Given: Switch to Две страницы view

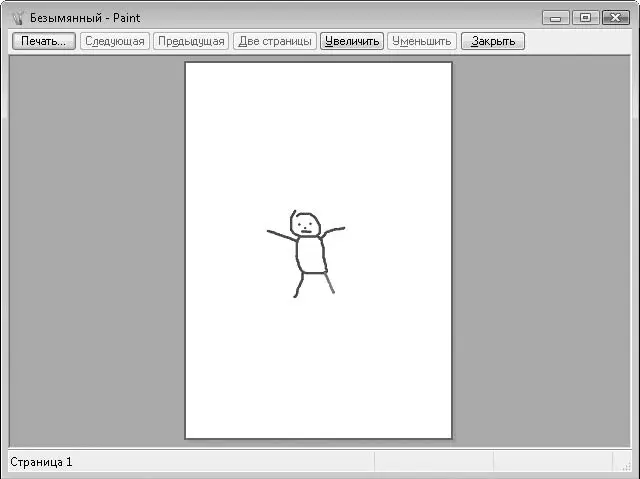Looking at the screenshot, I should [274, 41].
